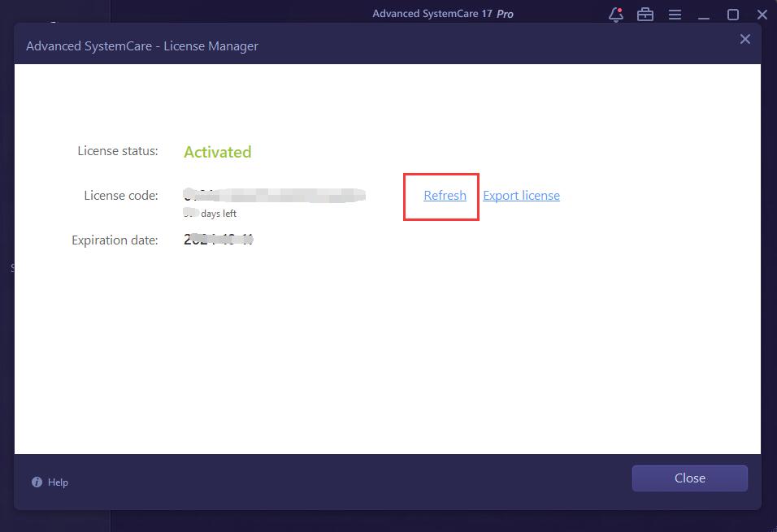Refresh the license status
Image resolution: width=777 pixels, height=532 pixels.
click(445, 196)
